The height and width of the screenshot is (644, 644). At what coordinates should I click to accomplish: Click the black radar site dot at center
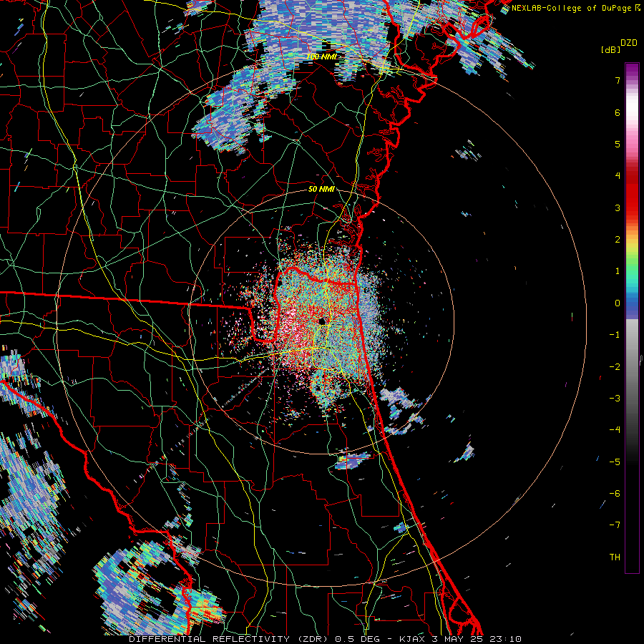click(x=322, y=321)
